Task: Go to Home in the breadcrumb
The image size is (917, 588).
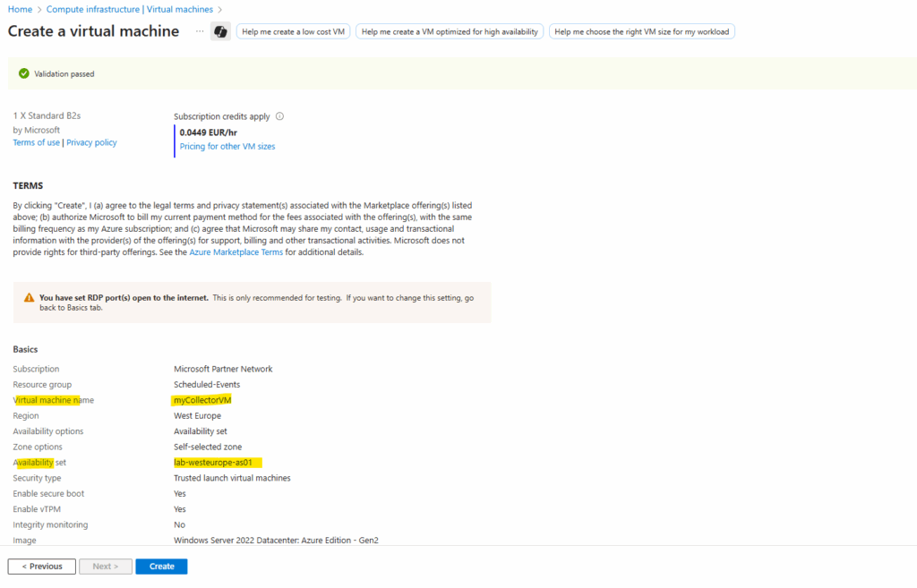Action: point(20,9)
